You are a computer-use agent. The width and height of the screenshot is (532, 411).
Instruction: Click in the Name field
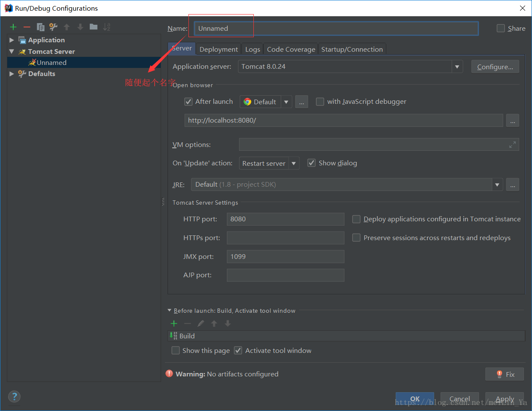[x=336, y=28]
